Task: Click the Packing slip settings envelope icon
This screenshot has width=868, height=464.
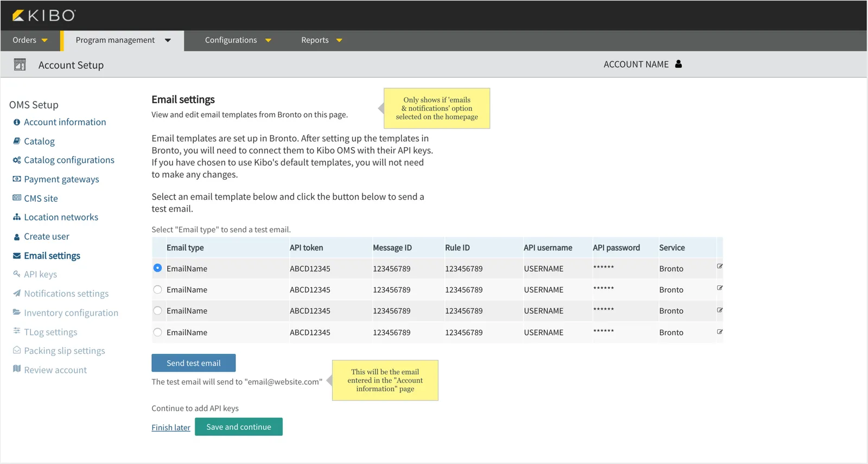Action: 17,350
